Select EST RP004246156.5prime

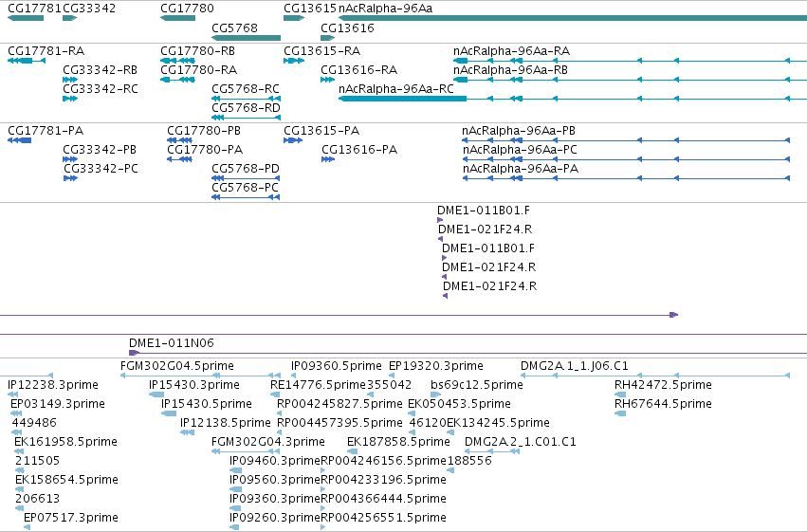tap(383, 461)
